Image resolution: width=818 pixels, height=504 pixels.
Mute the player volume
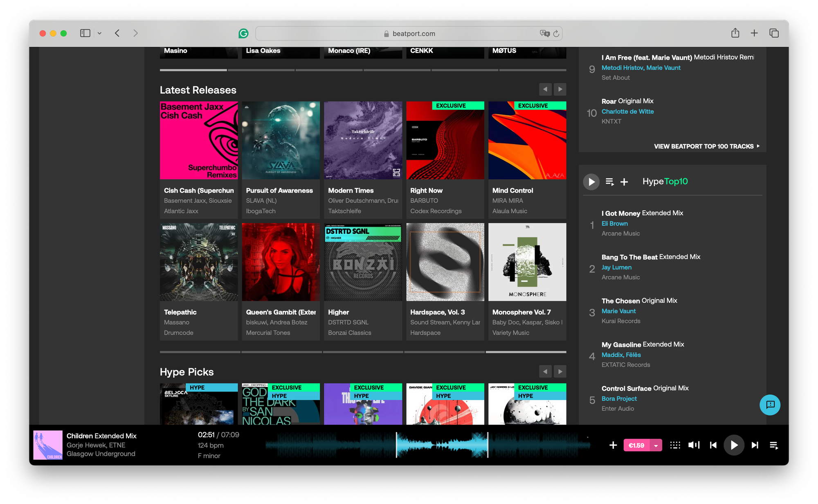tap(694, 445)
